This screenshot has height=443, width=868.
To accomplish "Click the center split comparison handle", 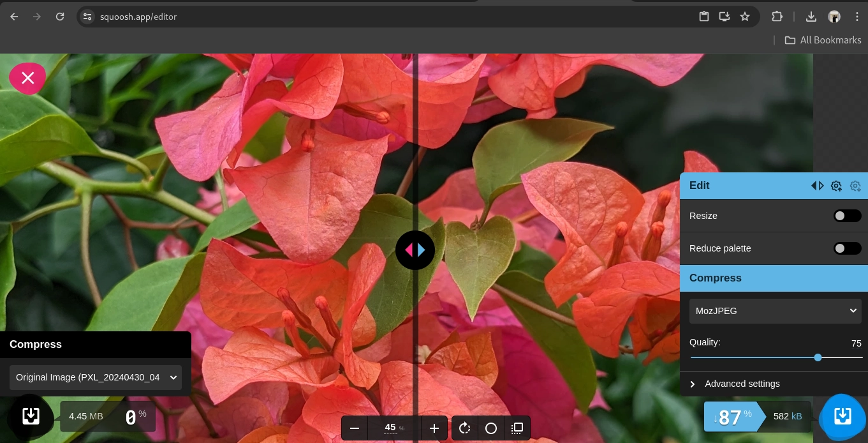I will (x=415, y=250).
